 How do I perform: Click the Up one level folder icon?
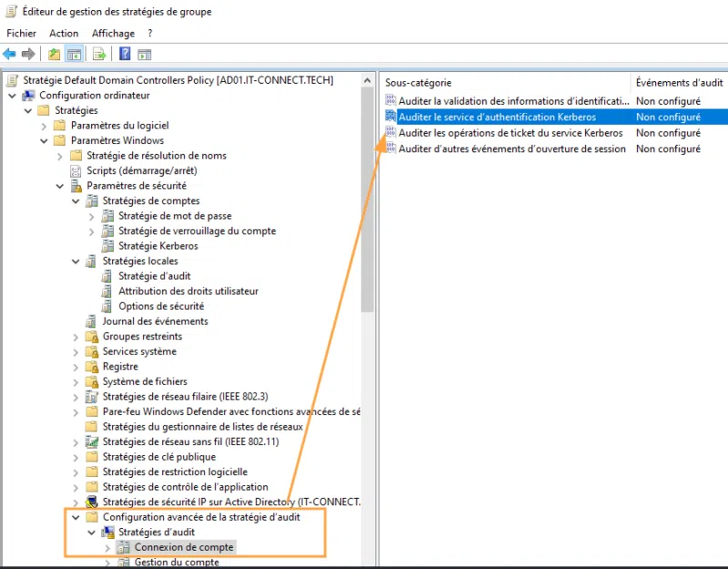[x=55, y=54]
